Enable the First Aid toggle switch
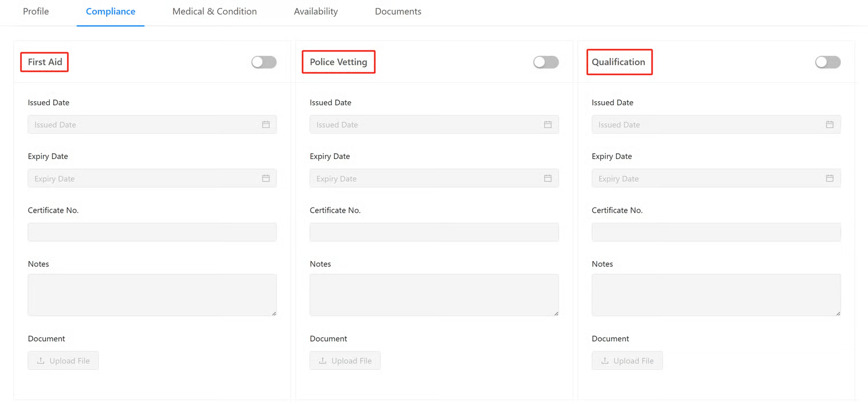This screenshot has width=868, height=404. (x=264, y=62)
